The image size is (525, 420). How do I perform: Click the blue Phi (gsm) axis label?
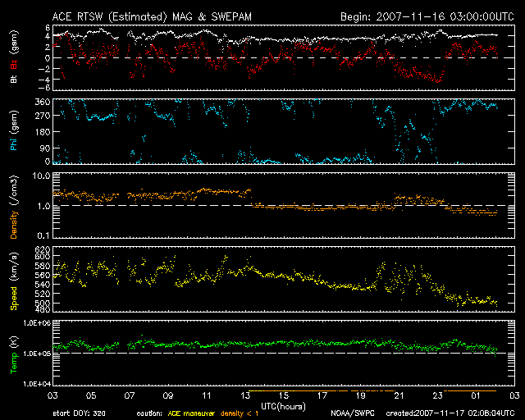click(x=14, y=130)
